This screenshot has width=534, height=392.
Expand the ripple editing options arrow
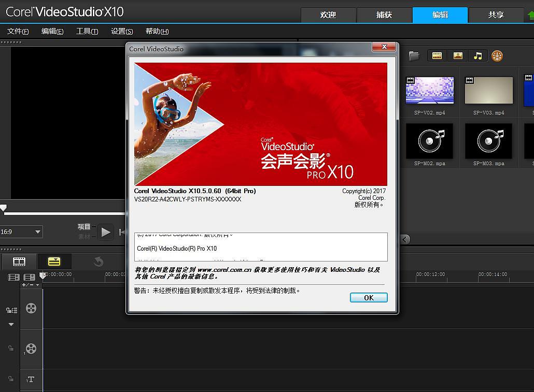pyautogui.click(x=11, y=324)
